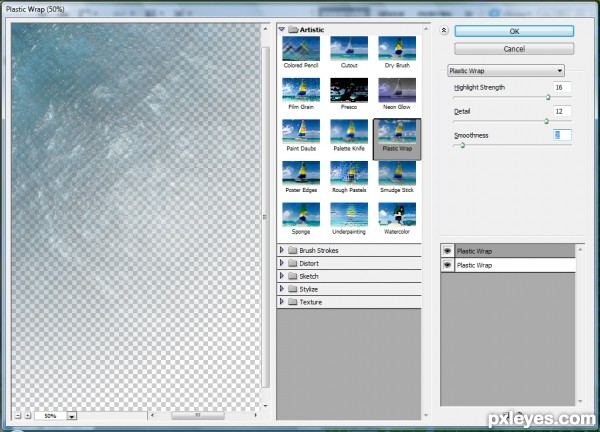This screenshot has height=432, width=600.
Task: Click the Detail slider handle
Action: [x=546, y=121]
